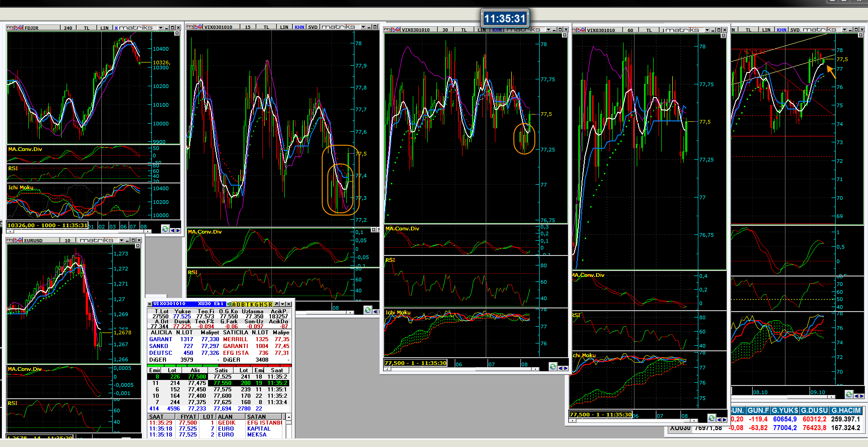
Task: Click the 60 period button on VIX chart
Action: click(x=630, y=30)
